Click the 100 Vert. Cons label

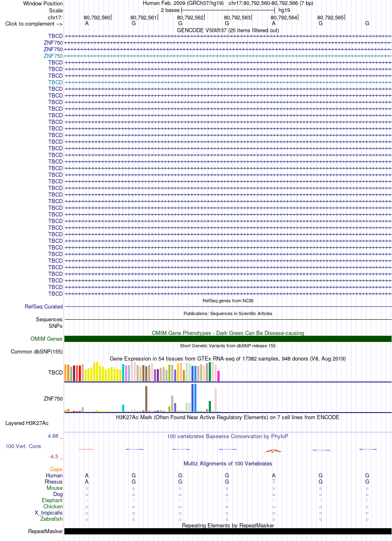pos(23,446)
